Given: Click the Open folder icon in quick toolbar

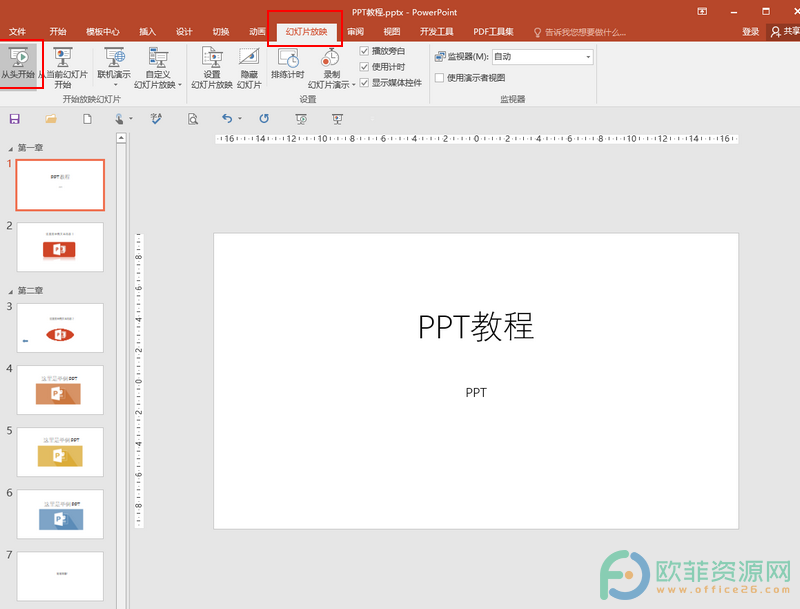Looking at the screenshot, I should [x=51, y=119].
